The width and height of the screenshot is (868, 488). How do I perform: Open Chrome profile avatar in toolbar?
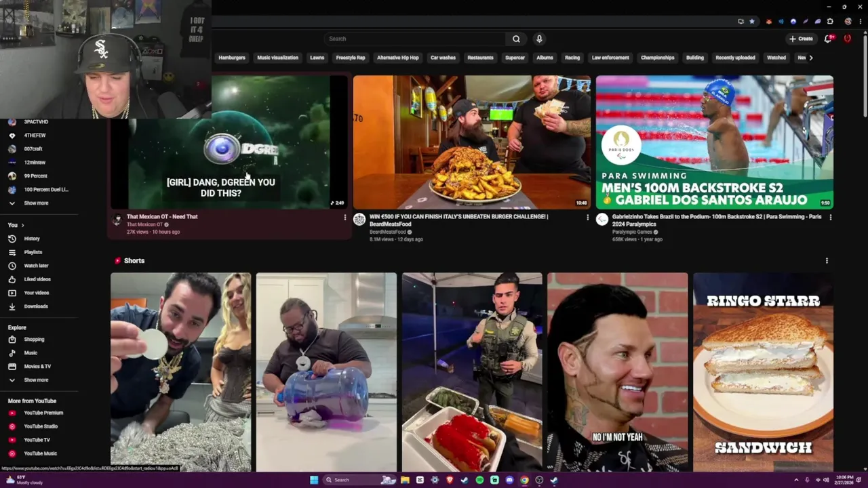pos(848,21)
